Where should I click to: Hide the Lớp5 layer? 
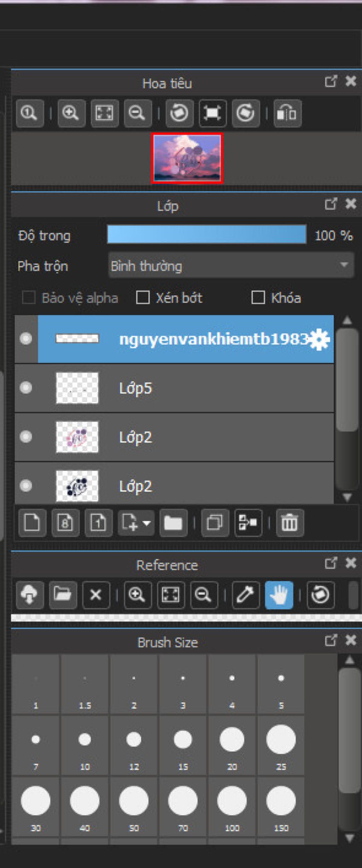(x=25, y=388)
